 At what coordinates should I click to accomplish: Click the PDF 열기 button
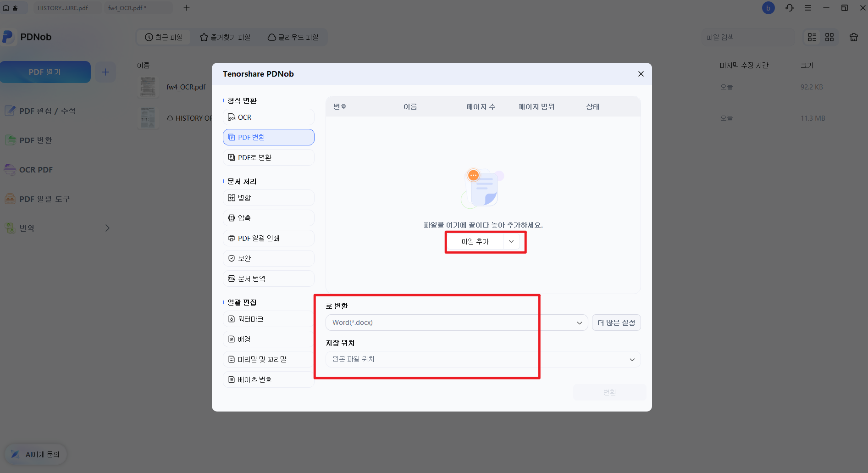coord(45,72)
